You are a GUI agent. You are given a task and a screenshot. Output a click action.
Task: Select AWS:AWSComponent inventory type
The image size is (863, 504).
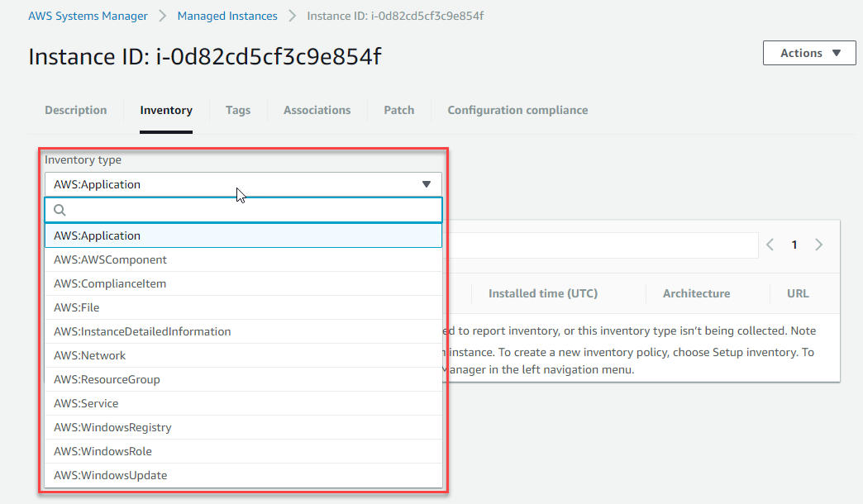pos(243,259)
